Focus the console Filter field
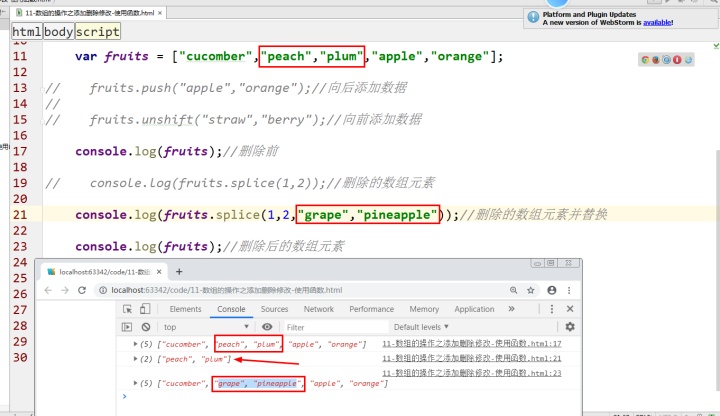 point(336,327)
